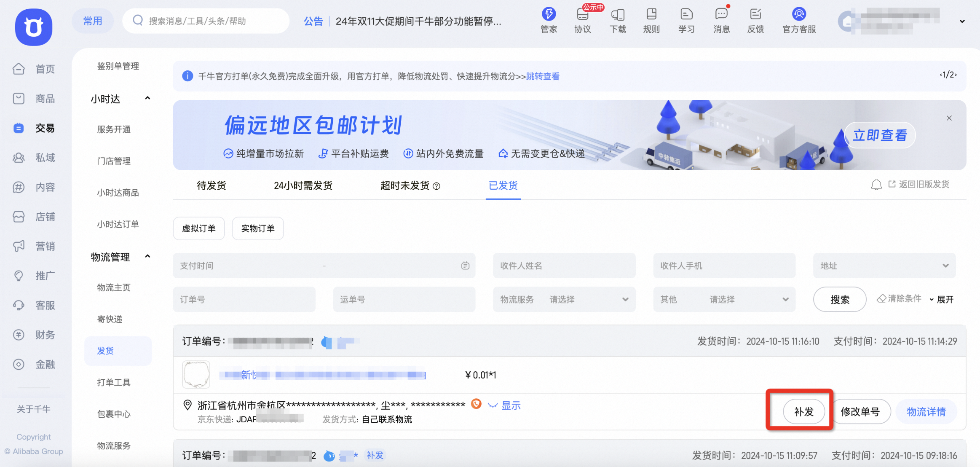Open 鉴别单管理 menu item

tap(118, 66)
